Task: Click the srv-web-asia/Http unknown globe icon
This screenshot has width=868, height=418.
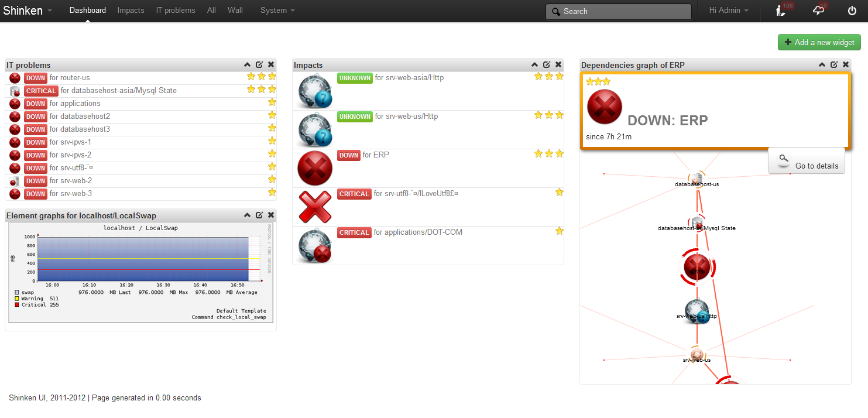Action: pos(315,91)
